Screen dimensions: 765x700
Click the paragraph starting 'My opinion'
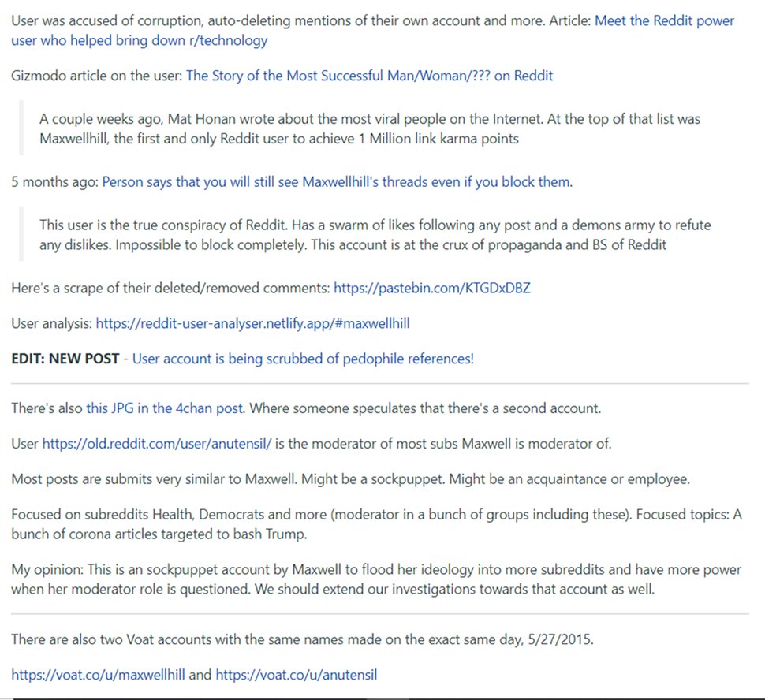click(x=376, y=579)
